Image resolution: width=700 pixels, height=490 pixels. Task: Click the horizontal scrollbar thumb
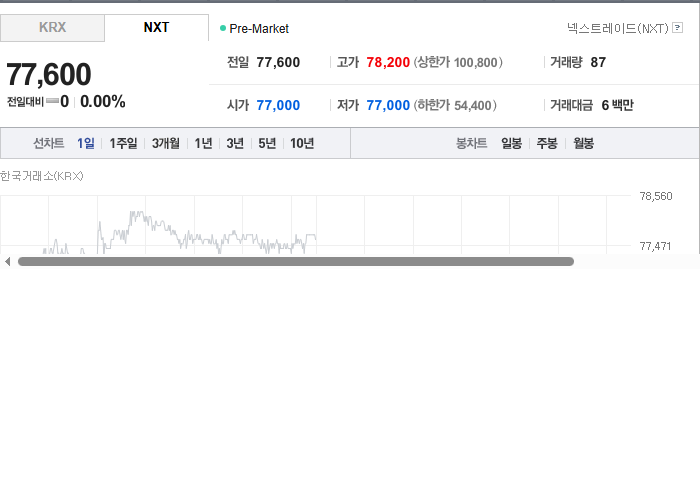(296, 262)
